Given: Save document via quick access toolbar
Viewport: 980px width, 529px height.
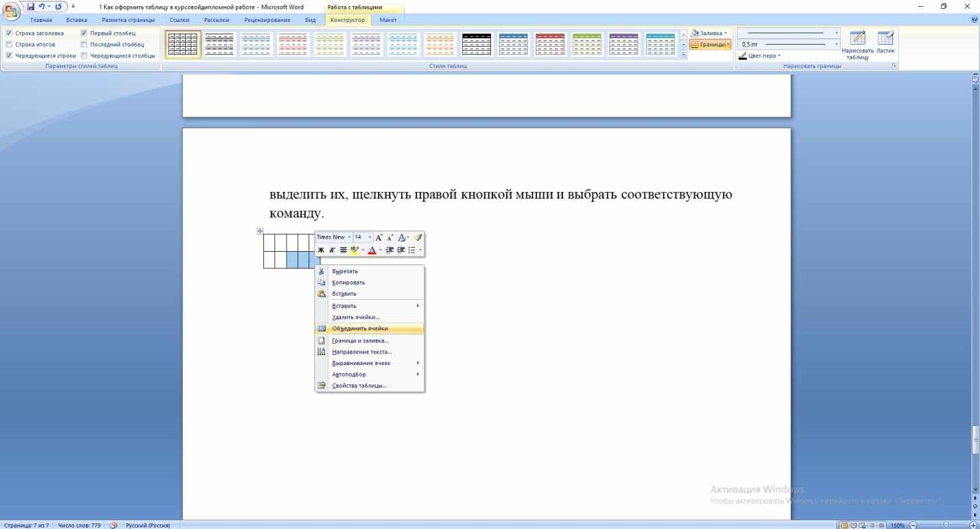Looking at the screenshot, I should point(30,6).
